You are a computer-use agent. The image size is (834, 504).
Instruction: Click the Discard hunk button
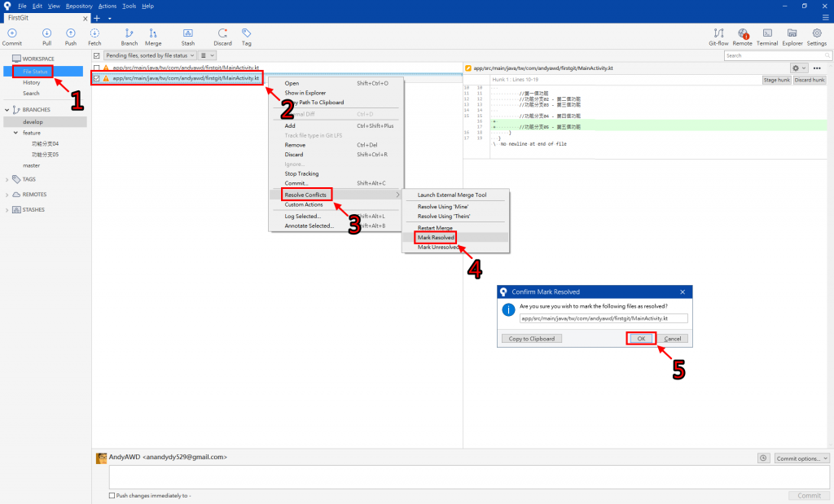pyautogui.click(x=810, y=80)
